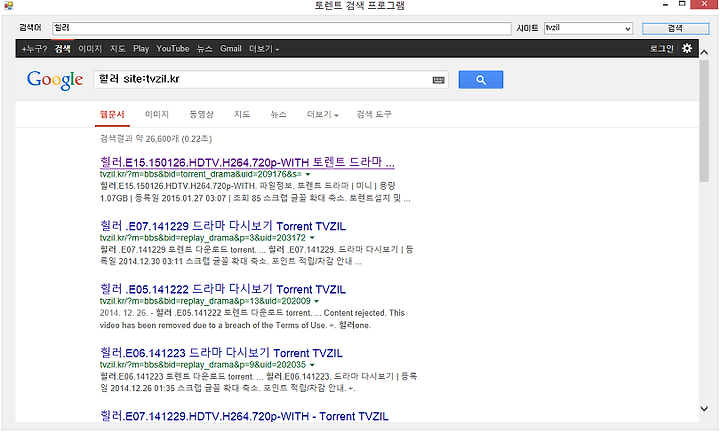Click the result count text 약 26,600개
This screenshot has width=720, height=432.
[x=156, y=139]
